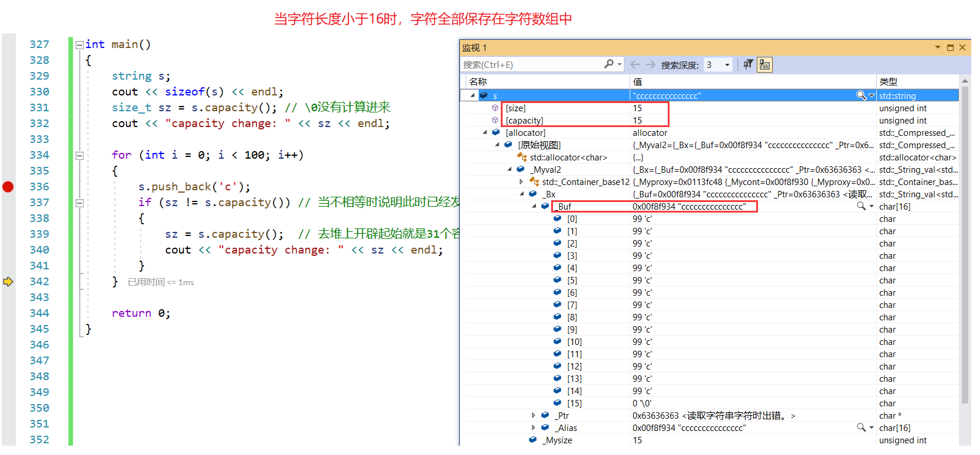Image resolution: width=980 pixels, height=455 pixels.
Task: Open visualizer dropdown on the _Buf row
Action: 872,206
